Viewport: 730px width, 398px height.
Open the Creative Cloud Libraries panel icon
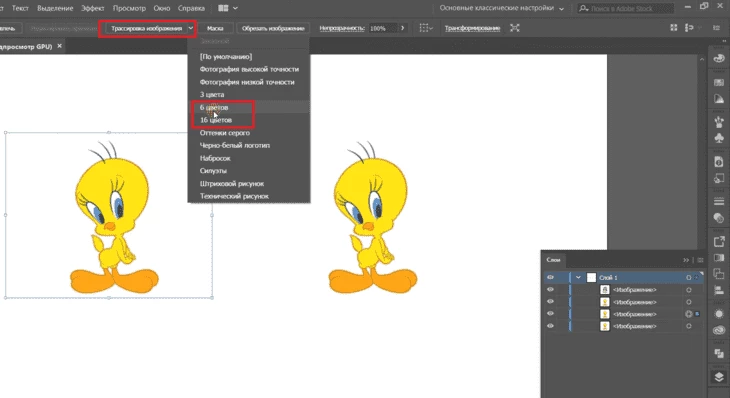tap(719, 331)
